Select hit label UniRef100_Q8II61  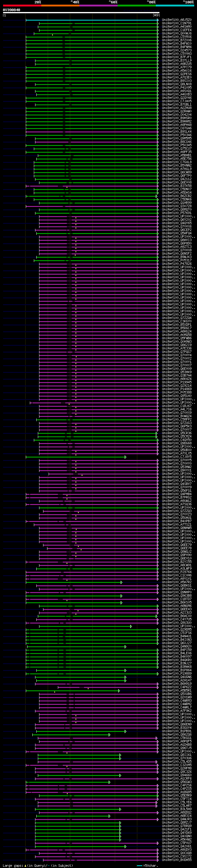177,755
